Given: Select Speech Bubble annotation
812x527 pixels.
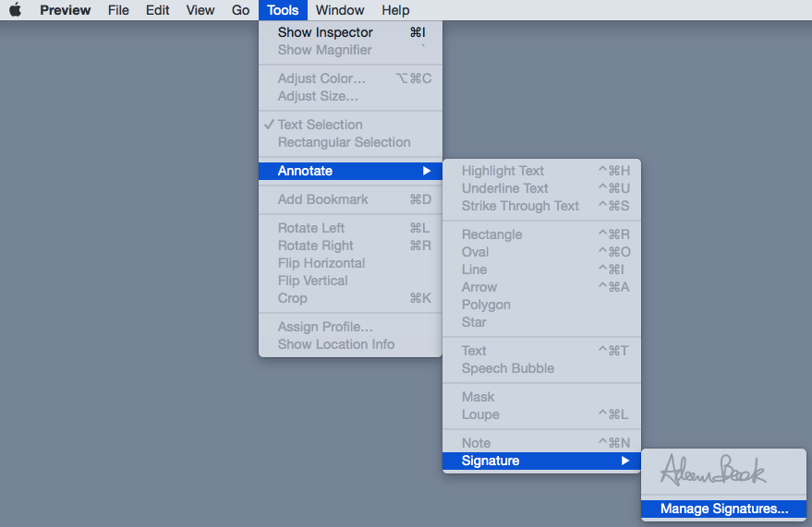Looking at the screenshot, I should [541, 368].
